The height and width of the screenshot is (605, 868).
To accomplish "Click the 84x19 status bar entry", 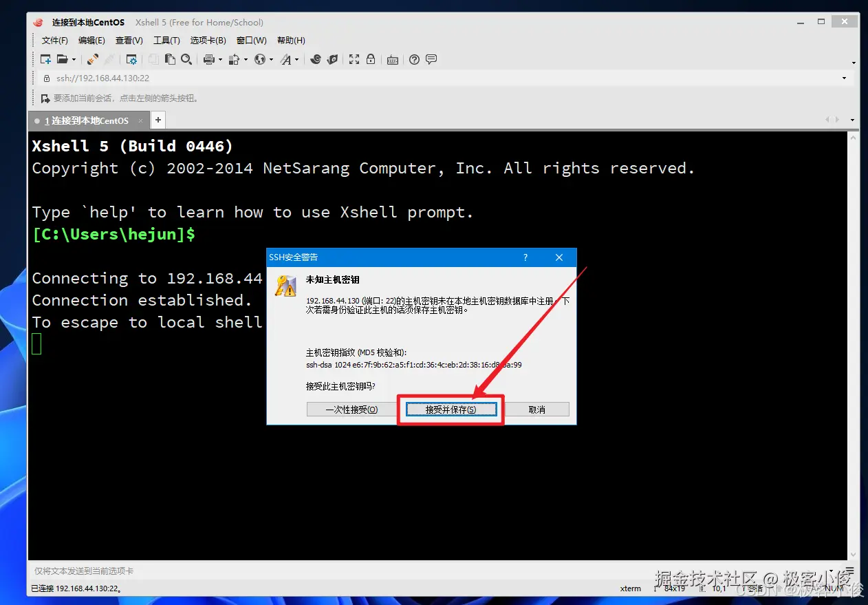I will pyautogui.click(x=674, y=588).
